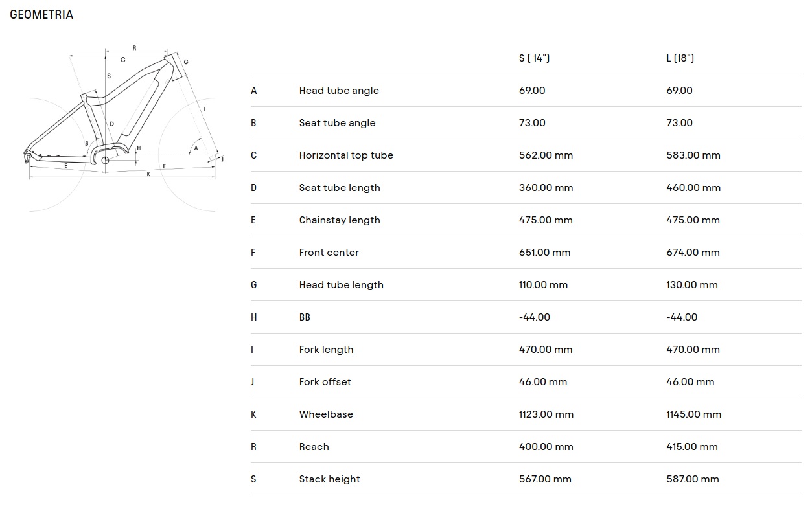
Task: Click the Front center row label
Action: pyautogui.click(x=329, y=253)
